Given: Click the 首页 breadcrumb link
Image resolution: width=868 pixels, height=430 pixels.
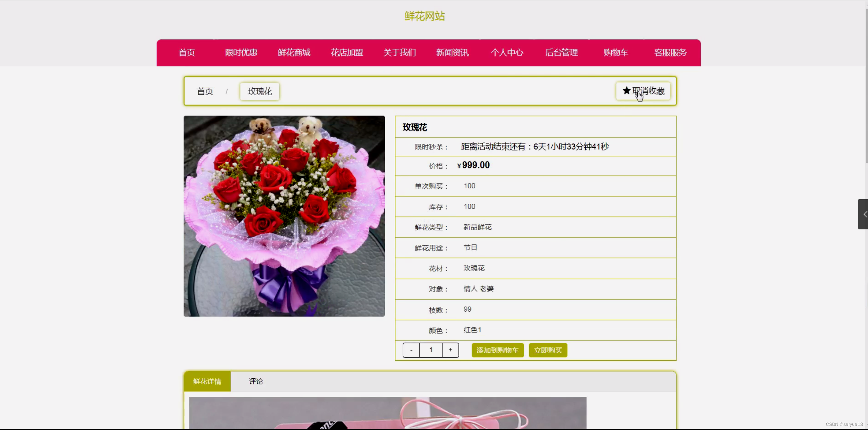Looking at the screenshot, I should click(x=205, y=91).
